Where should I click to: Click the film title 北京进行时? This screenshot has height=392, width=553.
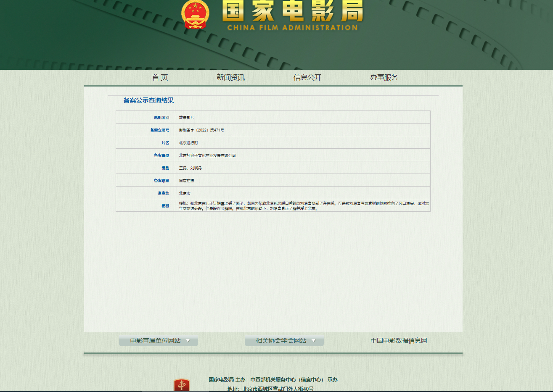(188, 143)
